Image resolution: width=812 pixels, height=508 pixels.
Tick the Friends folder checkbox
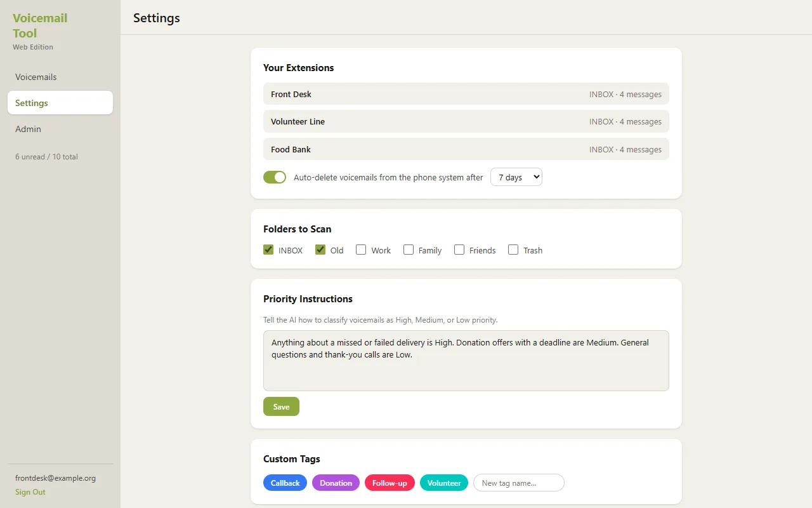click(459, 250)
